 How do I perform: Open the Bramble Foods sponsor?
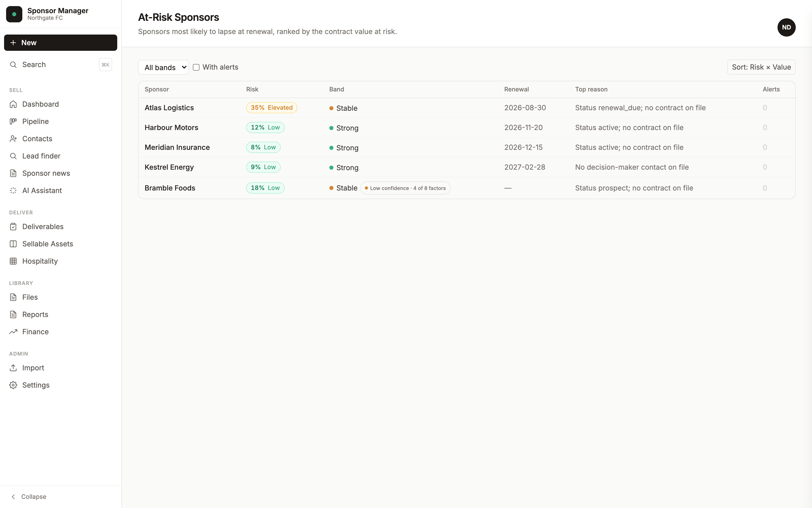[467, 188]
